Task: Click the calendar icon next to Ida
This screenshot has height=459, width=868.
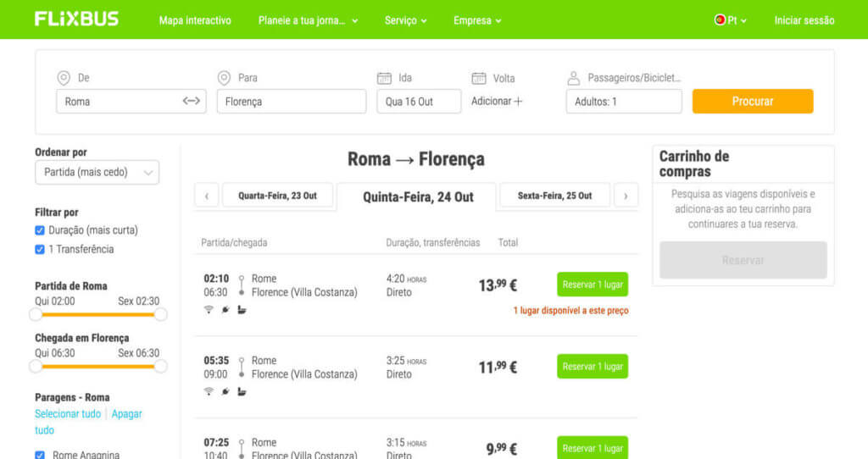Action: point(384,78)
